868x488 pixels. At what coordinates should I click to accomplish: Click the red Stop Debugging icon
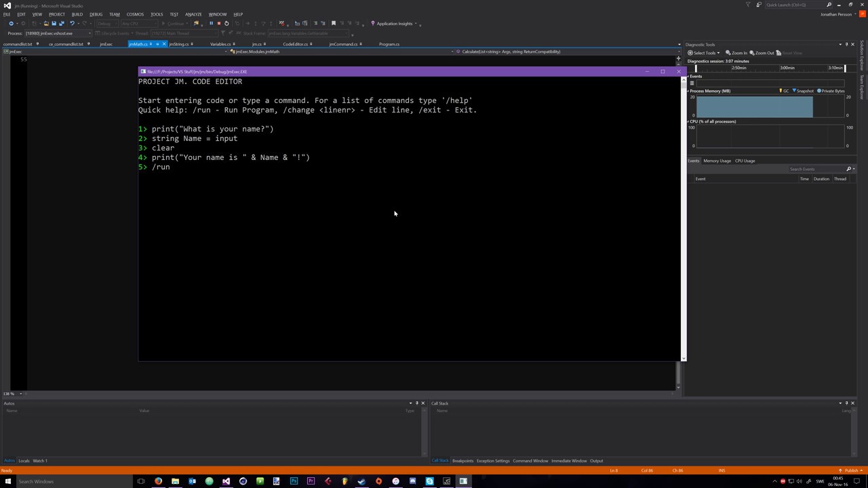tap(218, 23)
